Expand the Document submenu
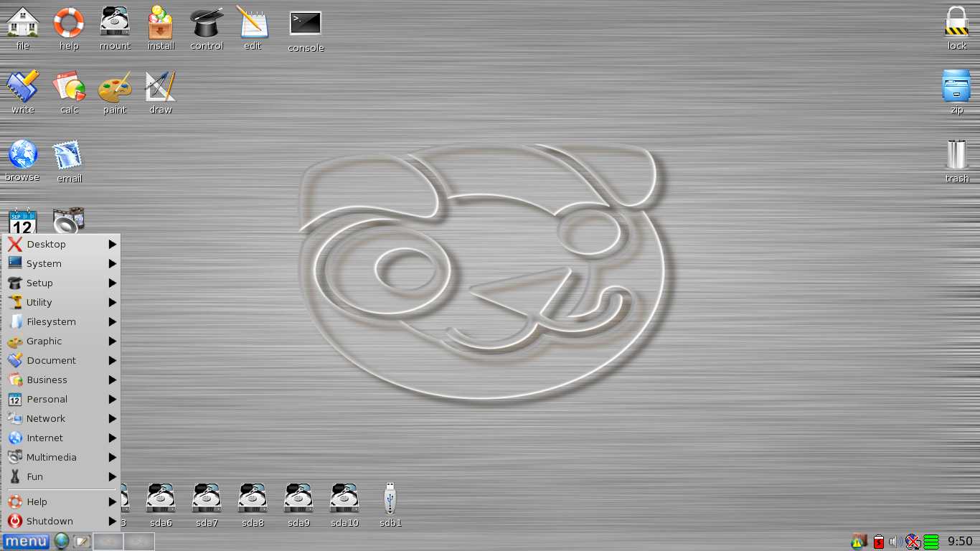 (x=62, y=361)
